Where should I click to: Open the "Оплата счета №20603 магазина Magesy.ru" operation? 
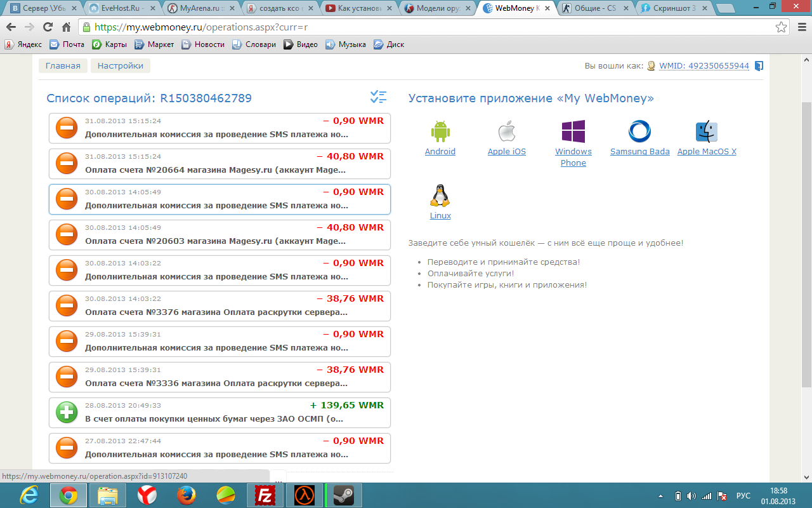[219, 235]
